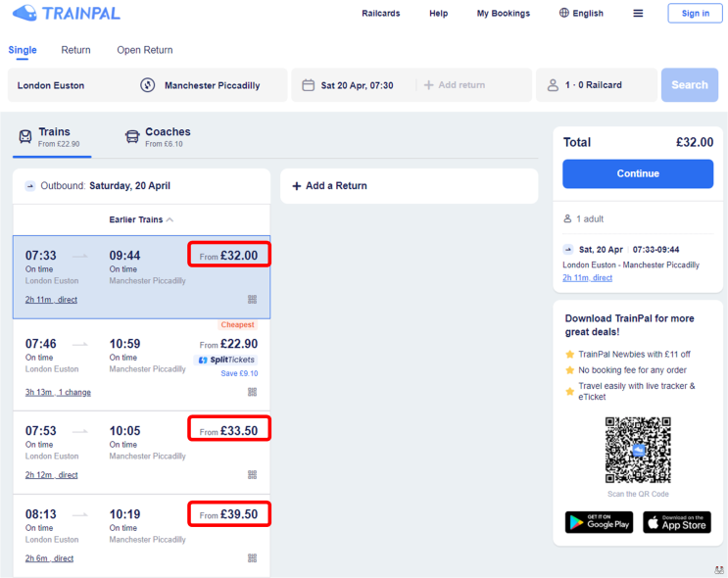Viewport: 728px width, 578px height.
Task: Open the hamburger menu icon
Action: 639,14
